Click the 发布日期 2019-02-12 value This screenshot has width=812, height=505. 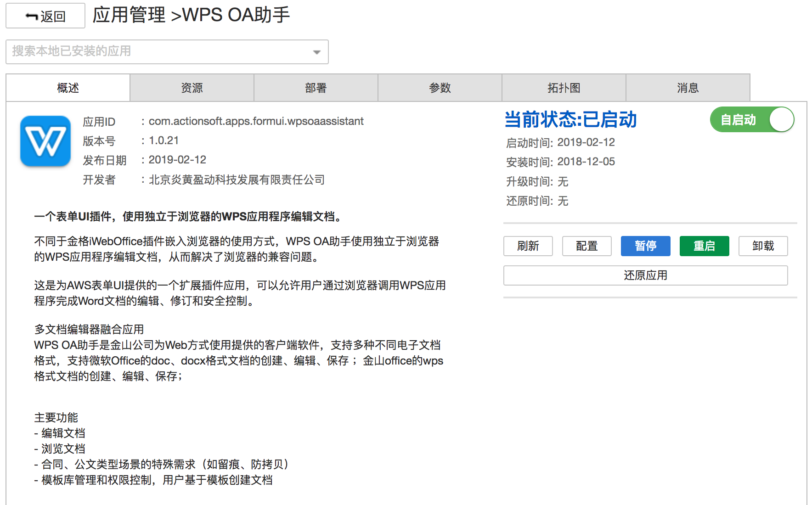177,160
